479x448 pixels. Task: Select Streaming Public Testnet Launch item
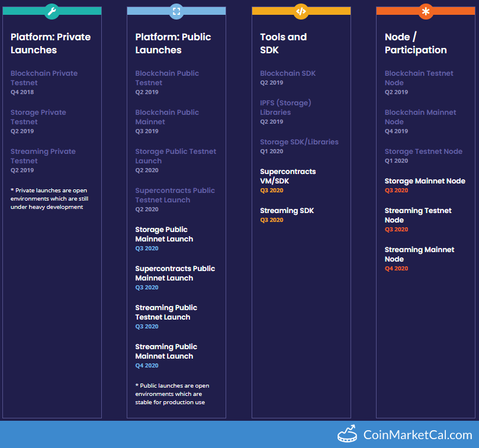[166, 312]
